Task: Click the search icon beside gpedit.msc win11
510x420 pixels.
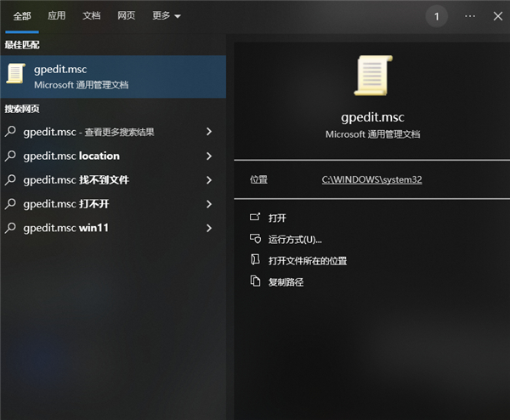Action: [x=11, y=228]
